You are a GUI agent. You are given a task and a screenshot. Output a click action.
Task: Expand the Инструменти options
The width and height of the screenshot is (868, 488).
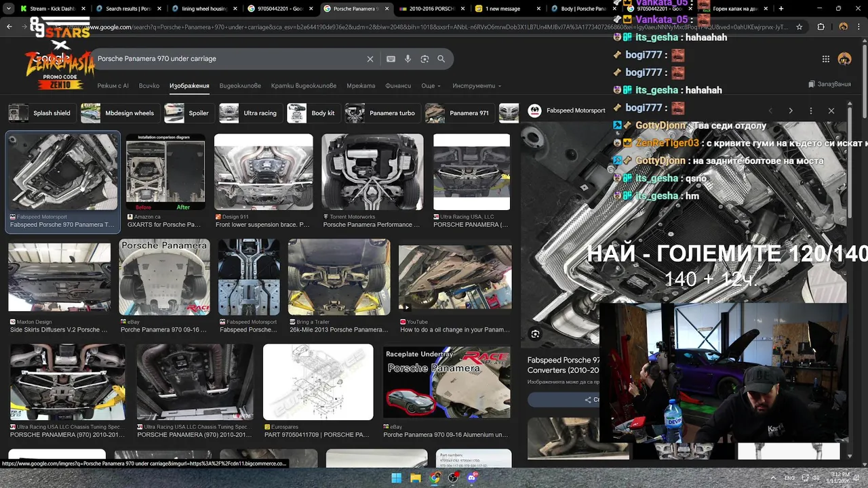point(477,86)
